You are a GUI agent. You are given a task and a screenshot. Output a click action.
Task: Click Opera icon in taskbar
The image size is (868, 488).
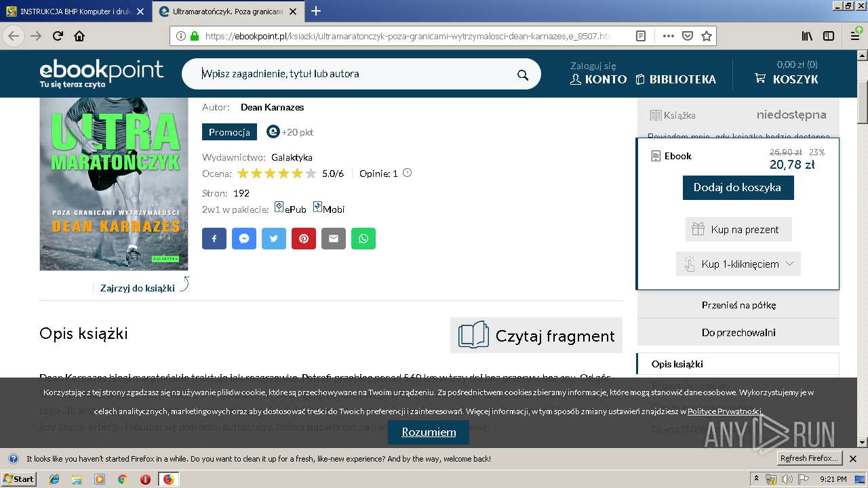point(145,479)
